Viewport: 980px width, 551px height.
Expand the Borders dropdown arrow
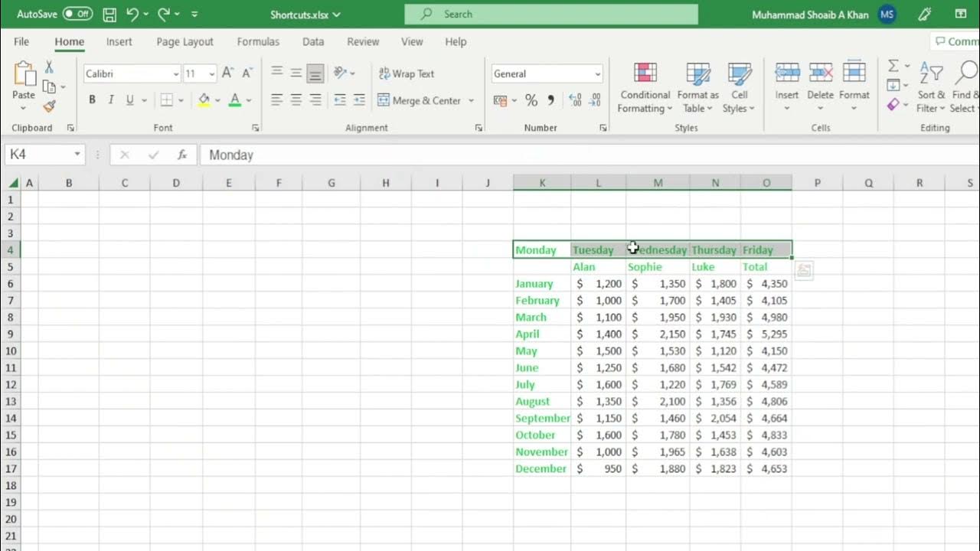181,100
